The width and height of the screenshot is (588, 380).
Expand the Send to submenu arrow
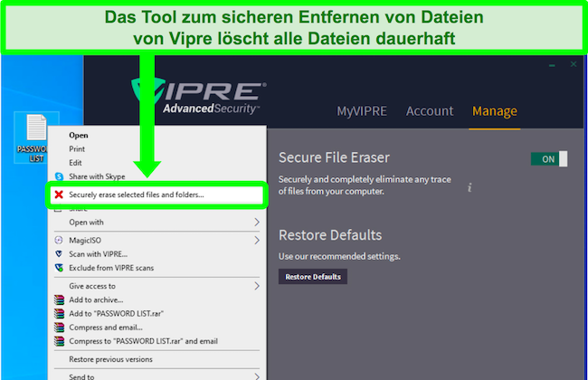tap(257, 376)
